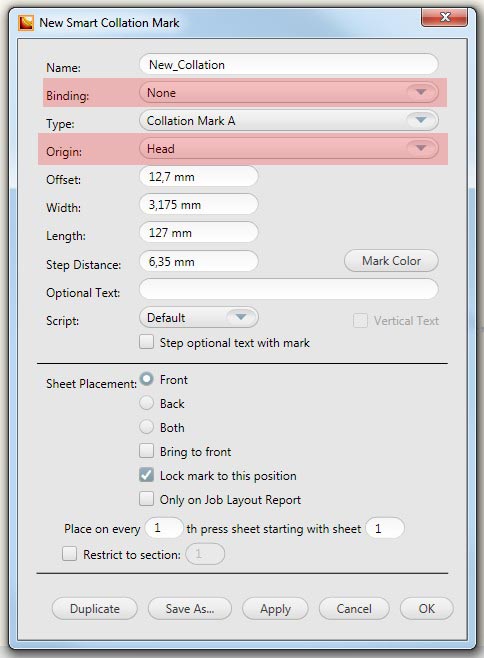Choose Both for sheet placement
This screenshot has height=658, width=484.
click(147, 427)
